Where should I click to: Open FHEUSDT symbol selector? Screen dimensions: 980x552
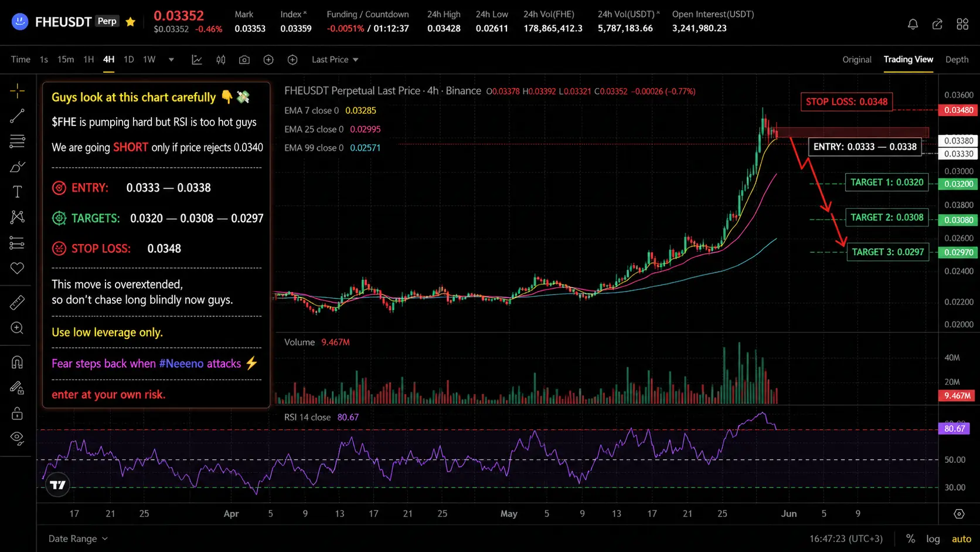pyautogui.click(x=63, y=22)
